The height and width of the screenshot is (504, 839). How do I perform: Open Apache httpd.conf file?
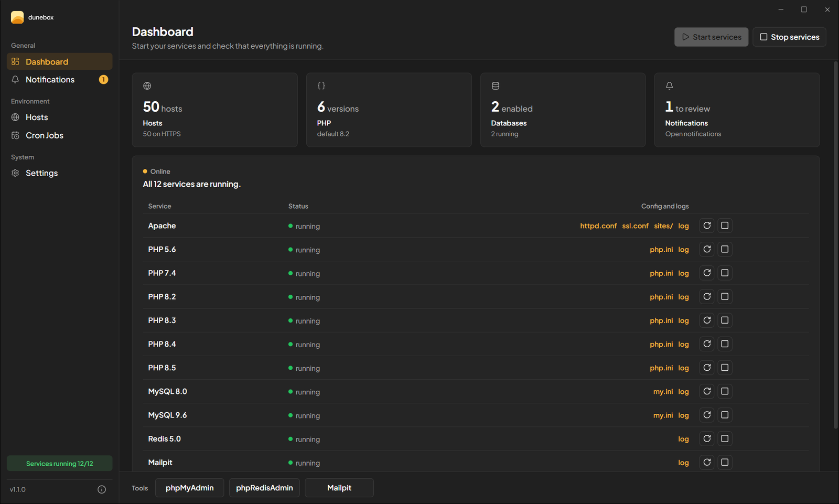598,226
